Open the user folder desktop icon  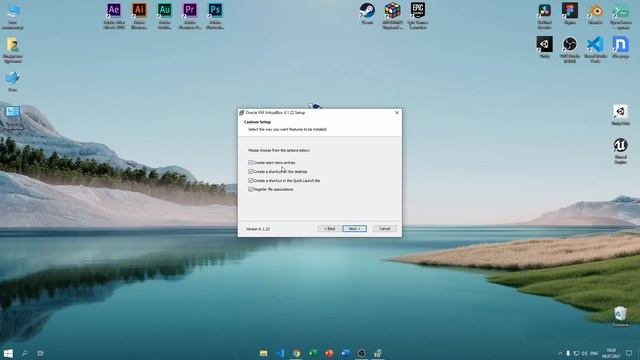tap(13, 50)
